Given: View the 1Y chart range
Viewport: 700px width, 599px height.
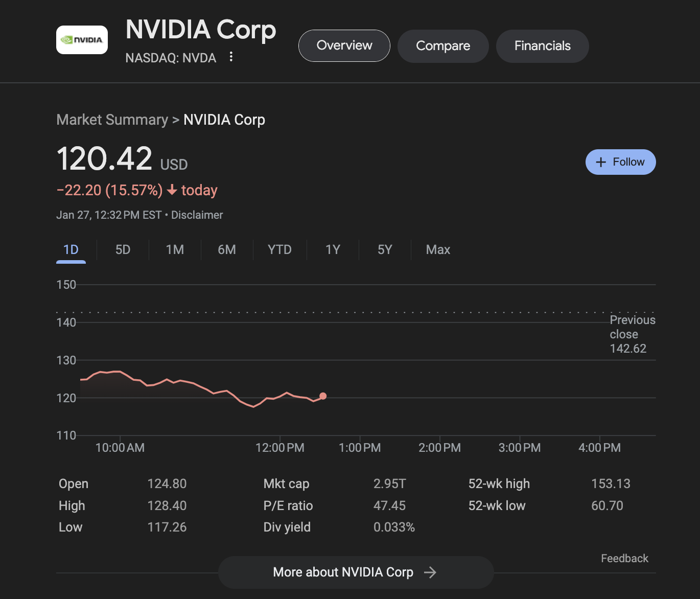Looking at the screenshot, I should point(333,249).
